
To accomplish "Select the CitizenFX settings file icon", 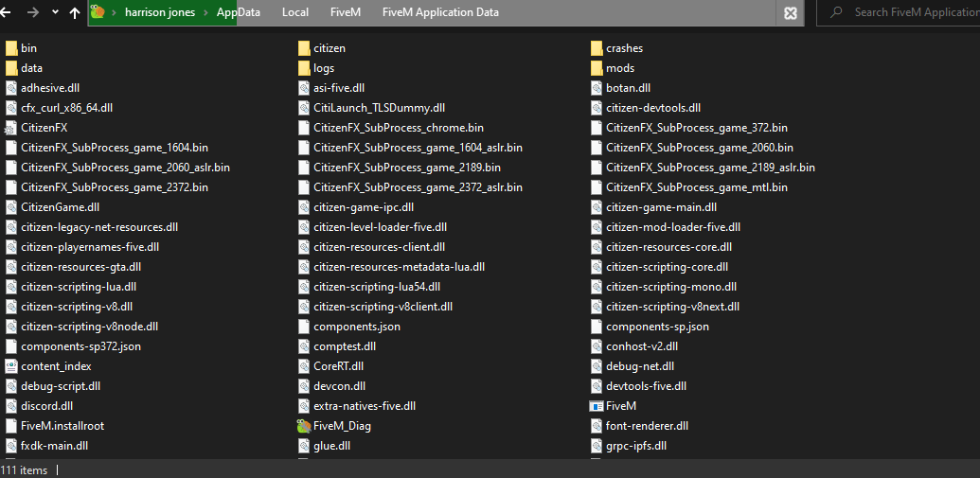I will (x=10, y=128).
